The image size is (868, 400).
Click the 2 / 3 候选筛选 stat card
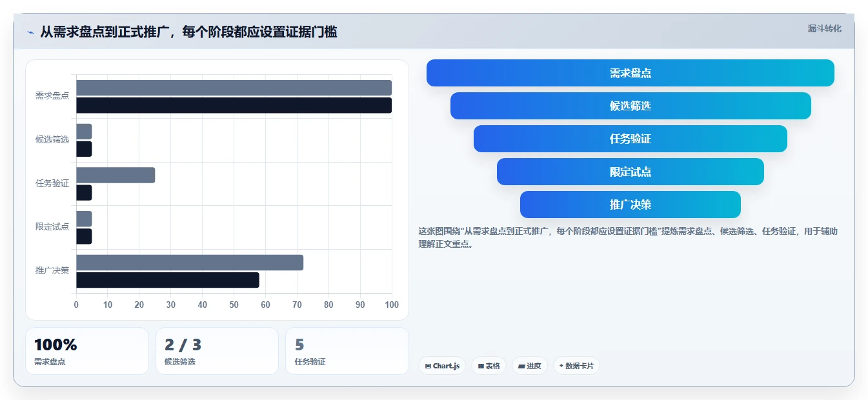pyautogui.click(x=217, y=351)
